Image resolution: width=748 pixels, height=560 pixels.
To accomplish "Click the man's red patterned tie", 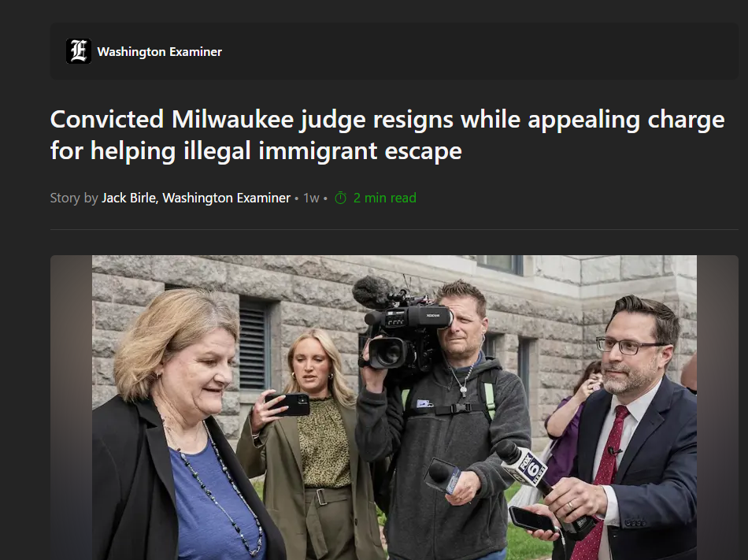I will click(x=601, y=482).
